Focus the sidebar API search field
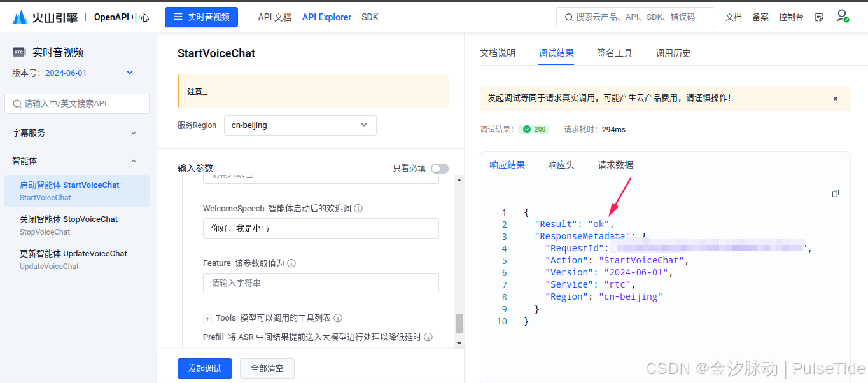This screenshot has height=383, width=868. point(77,104)
